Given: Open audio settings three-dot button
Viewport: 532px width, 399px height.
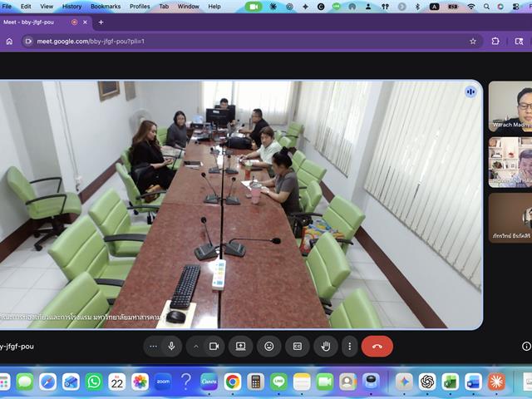Looking at the screenshot, I should click(x=153, y=347).
